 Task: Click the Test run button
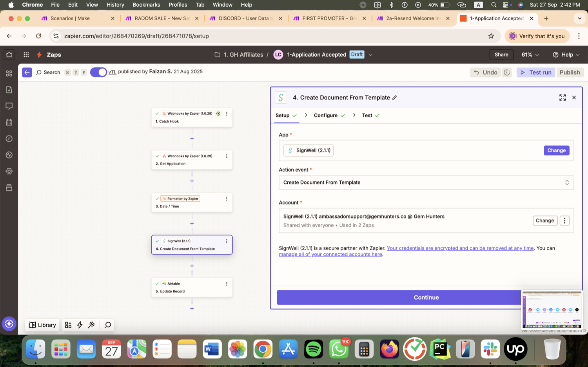pos(535,72)
